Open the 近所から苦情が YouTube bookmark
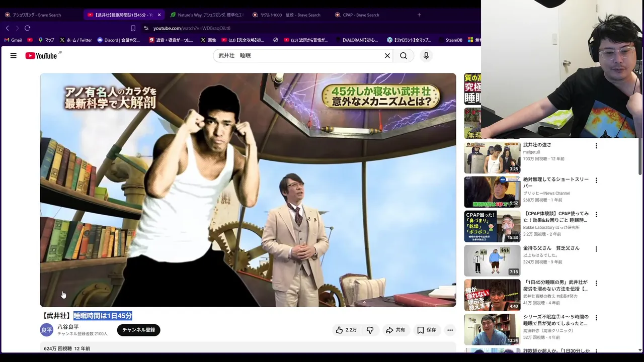The image size is (644, 362). [306, 40]
